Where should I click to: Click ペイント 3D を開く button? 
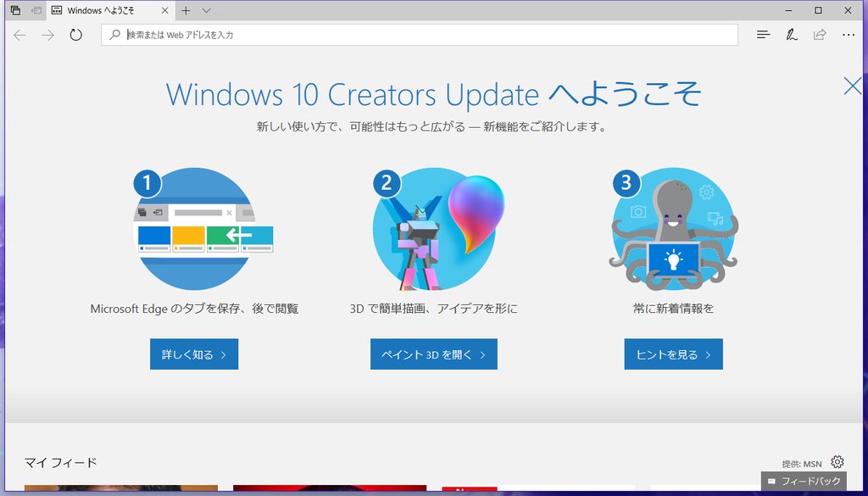point(434,354)
